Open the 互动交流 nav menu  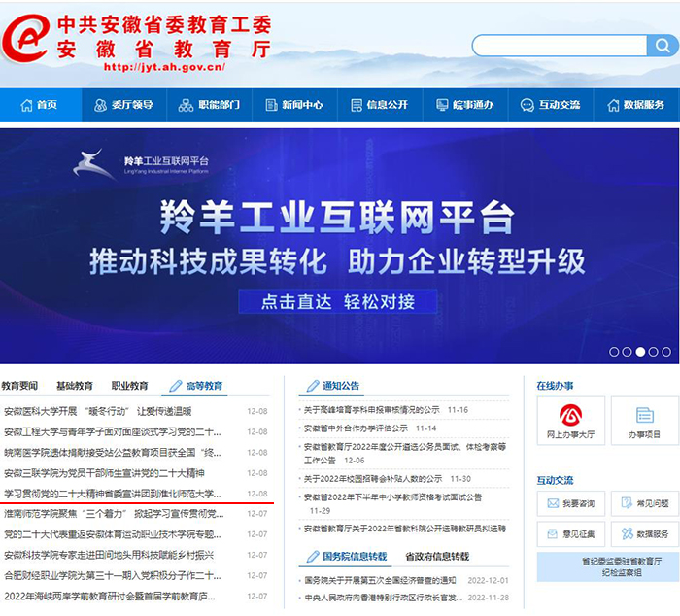tap(551, 105)
